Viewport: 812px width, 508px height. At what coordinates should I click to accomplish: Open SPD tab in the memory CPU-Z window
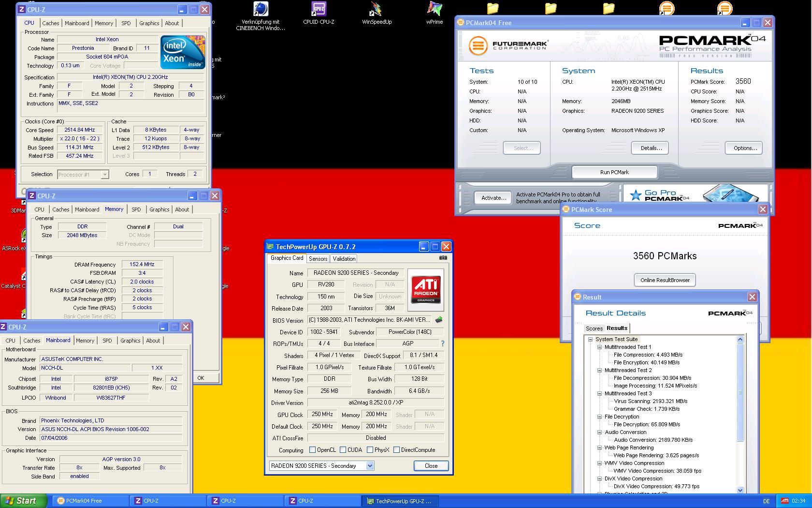click(x=136, y=209)
